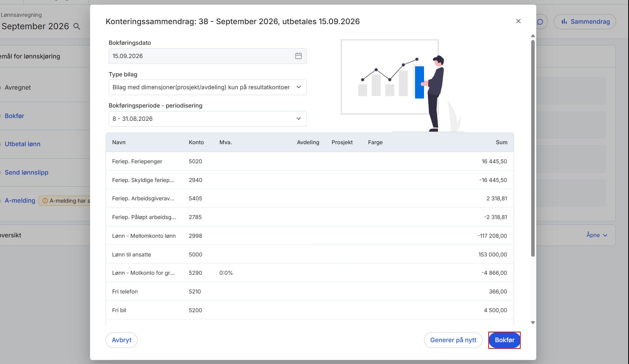
Task: Click the Farge column header
Action: (375, 143)
